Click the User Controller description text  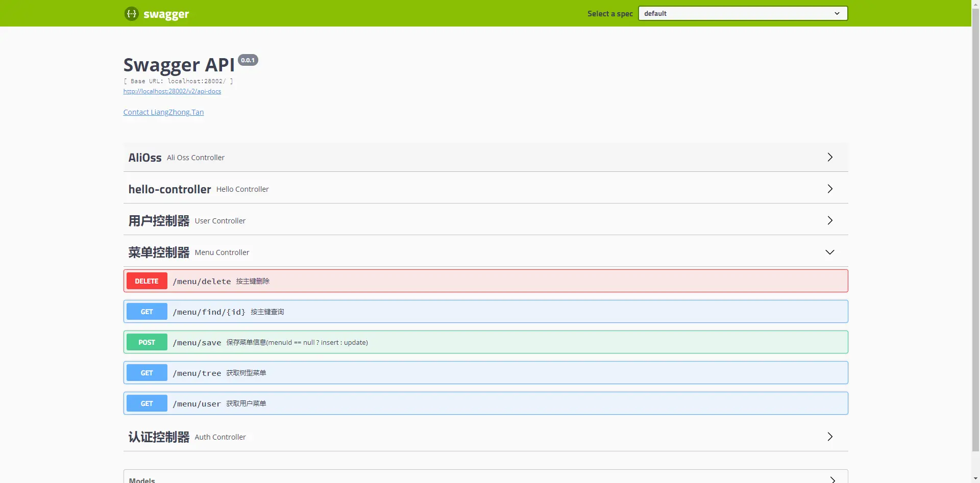[220, 221]
